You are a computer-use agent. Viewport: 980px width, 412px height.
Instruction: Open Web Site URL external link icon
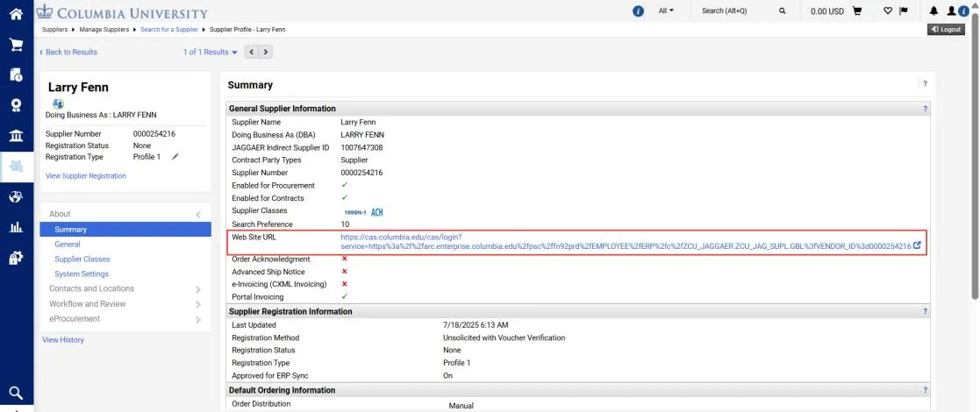(x=917, y=246)
